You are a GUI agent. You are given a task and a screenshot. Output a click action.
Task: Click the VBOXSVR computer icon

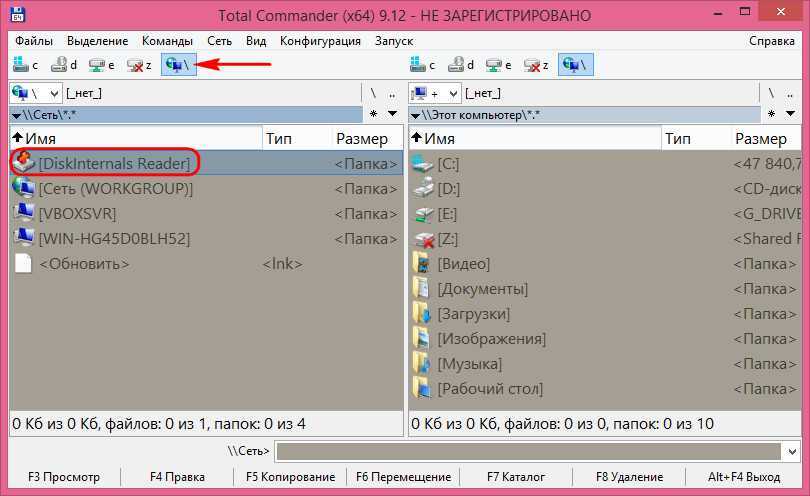(x=23, y=213)
